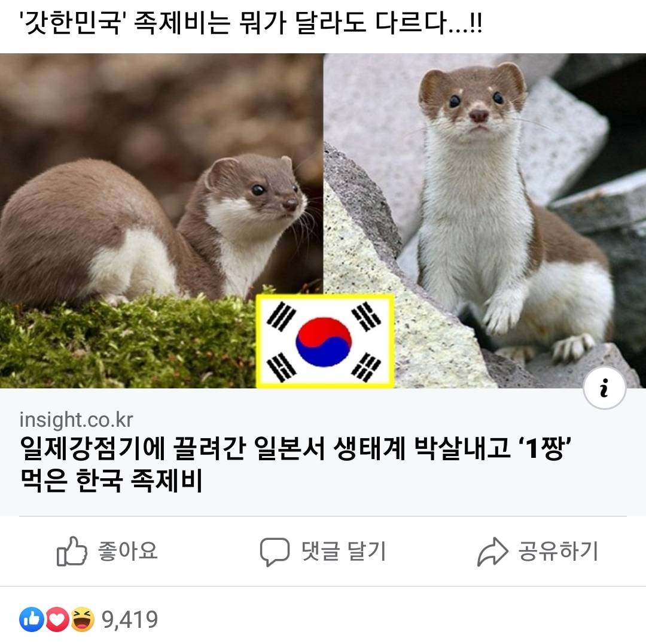Viewport: 646px width, 644px height.
Task: Select the blue Like reaction icon
Action: [32, 619]
